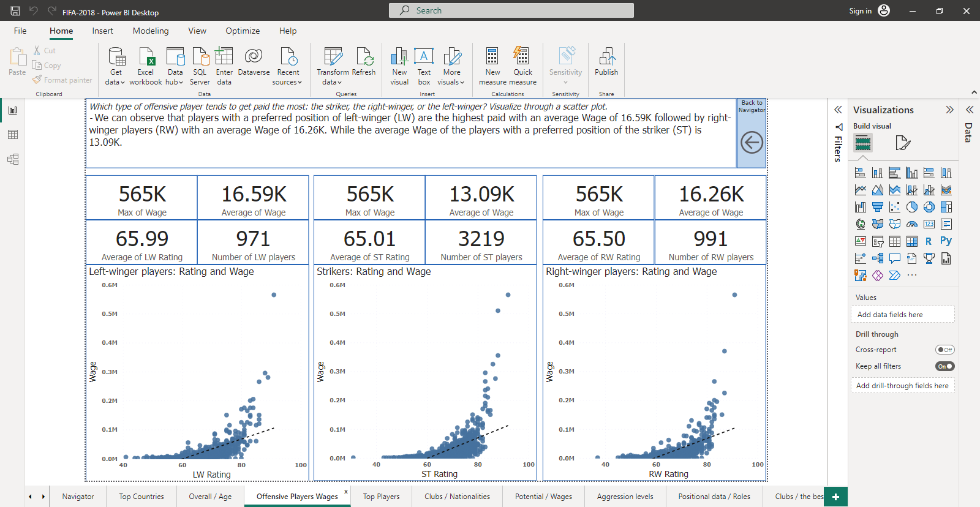Expand the Recent sources dropdown
This screenshot has height=507, width=980.
[287, 81]
